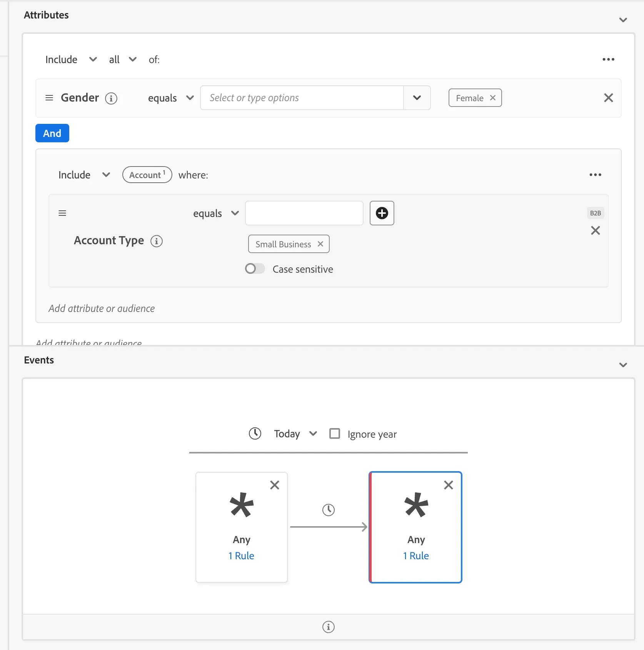
Task: Open 1 Rule link on first event
Action: pos(241,556)
